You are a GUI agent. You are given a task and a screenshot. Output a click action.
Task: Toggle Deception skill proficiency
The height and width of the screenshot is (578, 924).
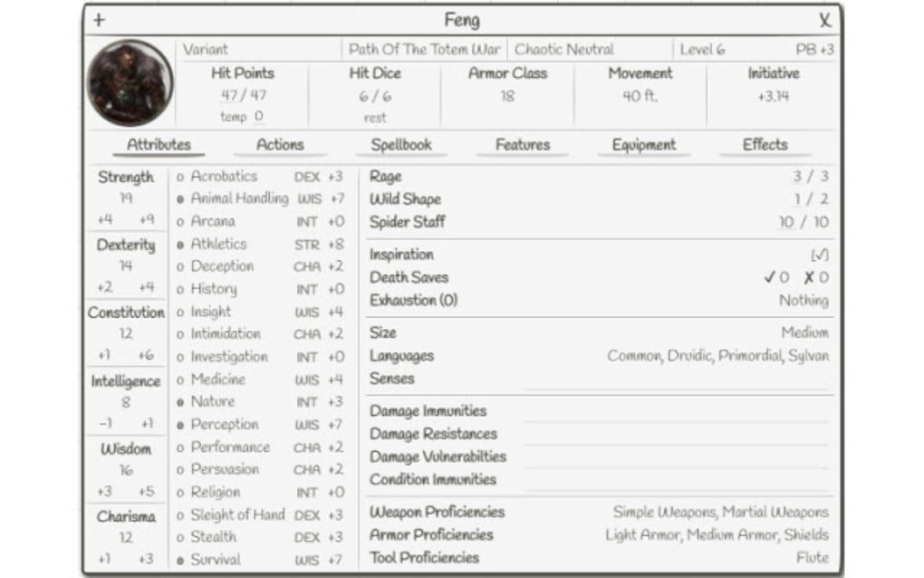(181, 266)
